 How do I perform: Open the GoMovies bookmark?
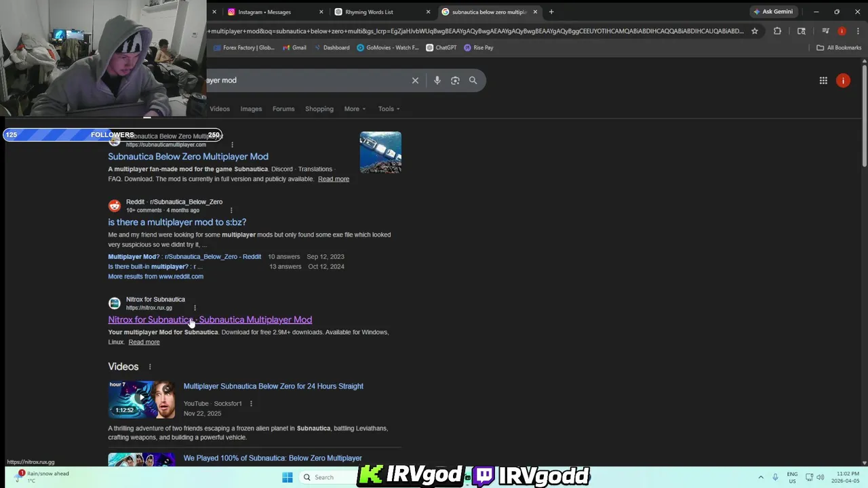[388, 47]
